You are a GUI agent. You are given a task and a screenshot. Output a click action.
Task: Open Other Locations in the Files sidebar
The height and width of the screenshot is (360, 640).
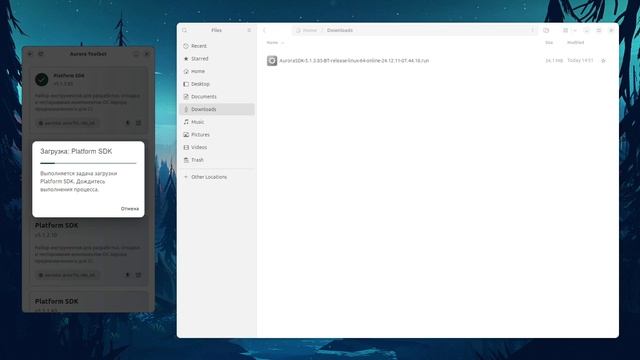click(217, 177)
